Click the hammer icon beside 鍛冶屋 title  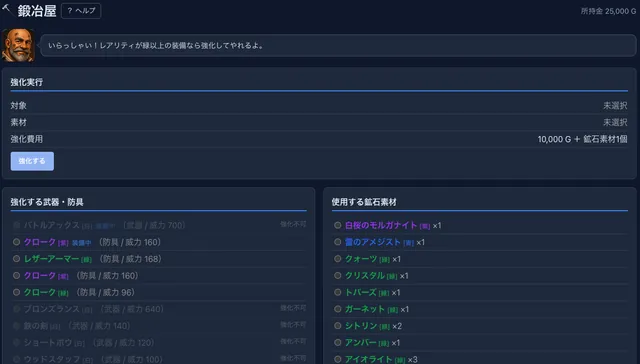[x=7, y=8]
